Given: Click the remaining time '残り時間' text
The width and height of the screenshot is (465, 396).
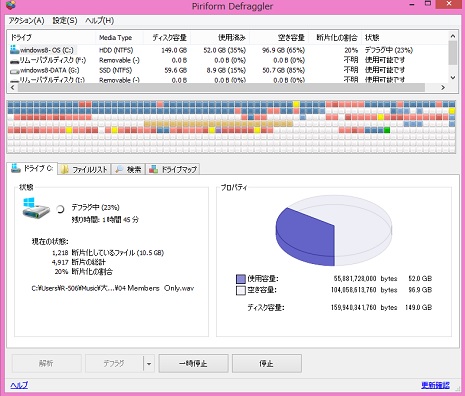Looking at the screenshot, I should coord(105,220).
